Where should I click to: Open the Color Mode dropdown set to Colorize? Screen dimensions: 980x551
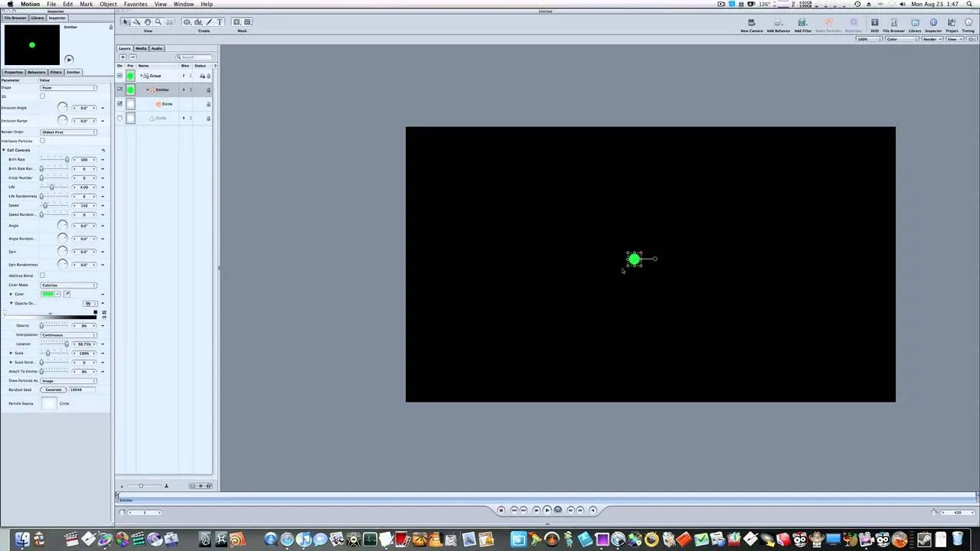tap(69, 285)
